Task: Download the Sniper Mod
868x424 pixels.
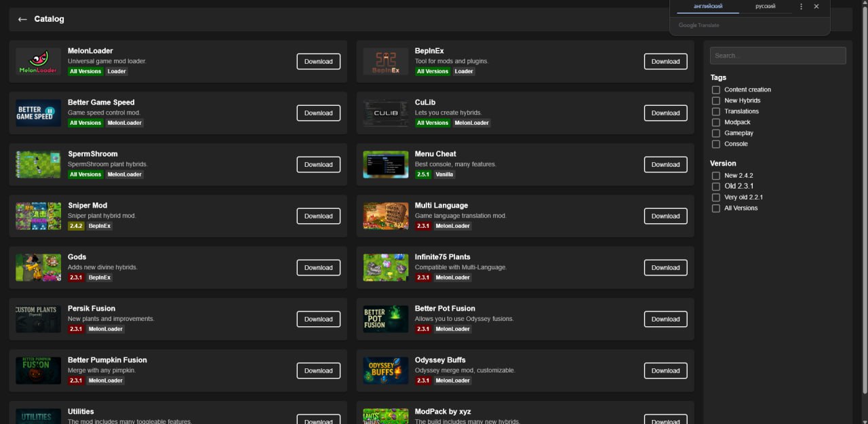Action: point(318,216)
